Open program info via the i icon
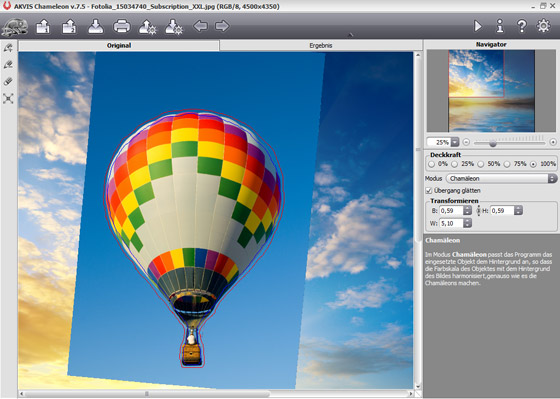This screenshot has width=560, height=399. 500,26
